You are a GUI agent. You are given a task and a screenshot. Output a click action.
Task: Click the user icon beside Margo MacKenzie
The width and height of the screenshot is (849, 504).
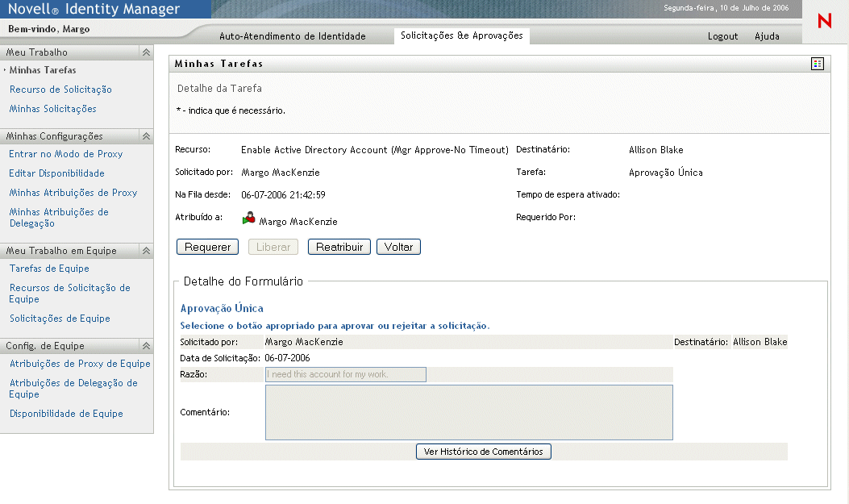coord(248,219)
